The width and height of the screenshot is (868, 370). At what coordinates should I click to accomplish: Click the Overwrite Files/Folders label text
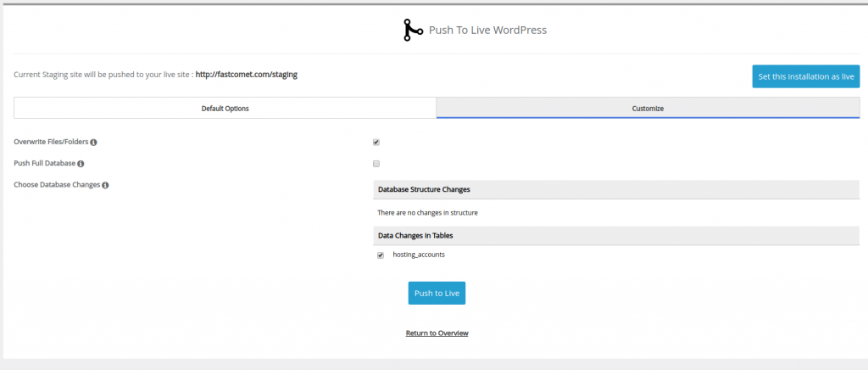coord(51,142)
